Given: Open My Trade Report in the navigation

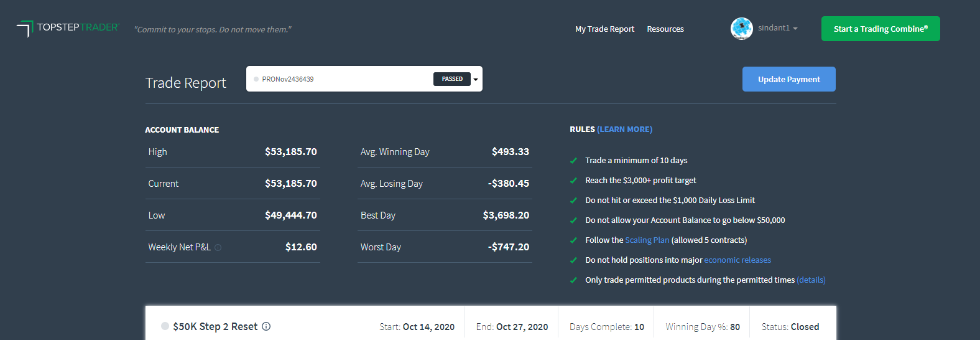Looking at the screenshot, I should [604, 29].
